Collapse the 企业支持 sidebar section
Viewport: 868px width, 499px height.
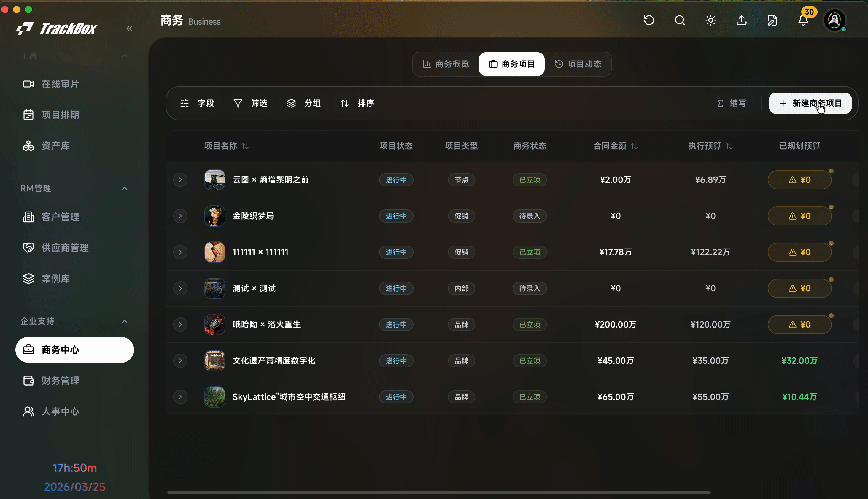coord(125,322)
